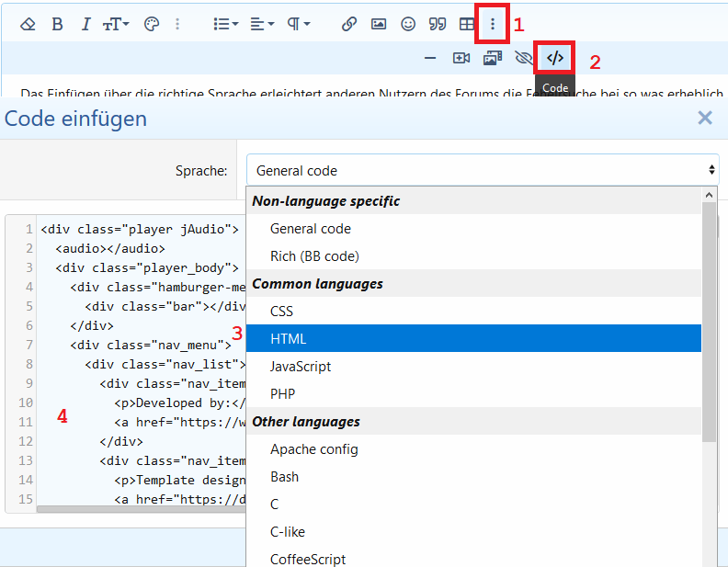Click the language list scrollbar thumb
The height and width of the screenshot is (567, 728).
[709, 322]
